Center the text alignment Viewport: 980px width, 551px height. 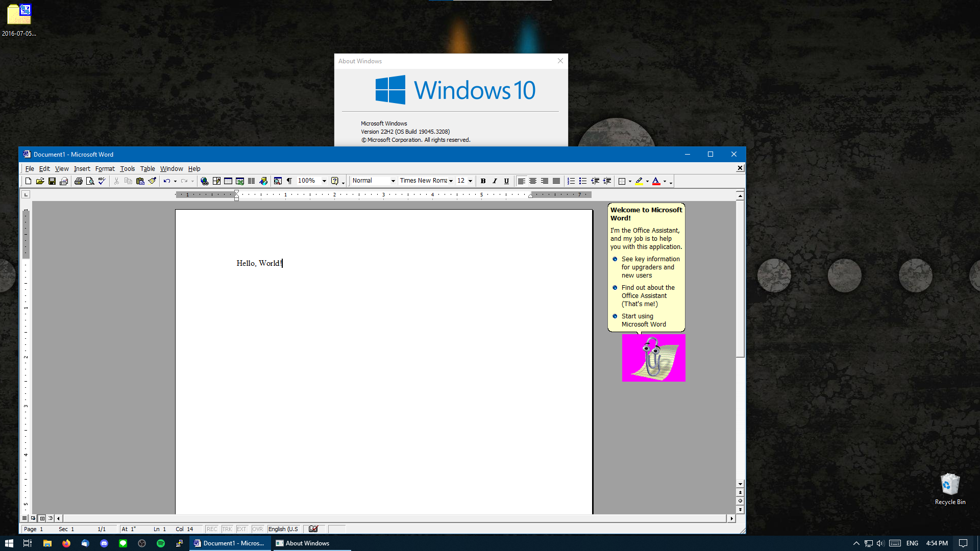click(x=533, y=181)
